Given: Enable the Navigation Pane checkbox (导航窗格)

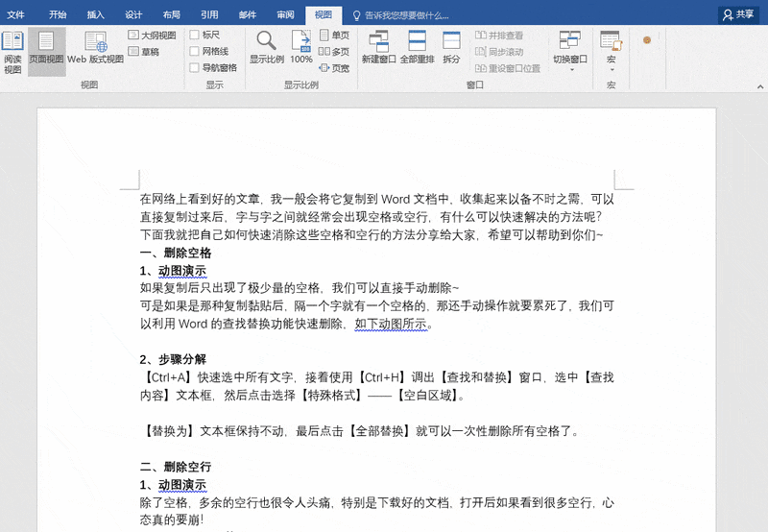Looking at the screenshot, I should click(195, 67).
